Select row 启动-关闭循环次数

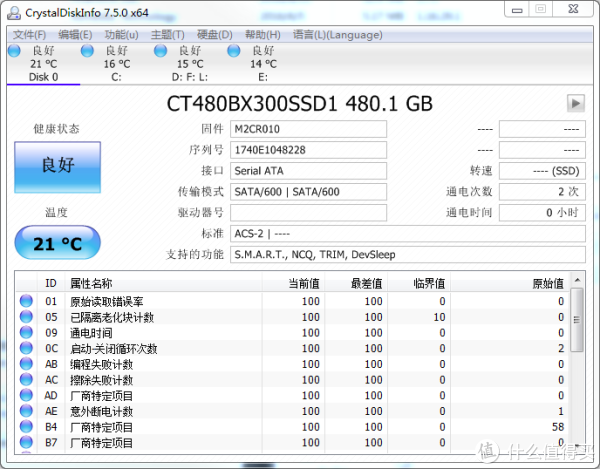[x=293, y=348]
